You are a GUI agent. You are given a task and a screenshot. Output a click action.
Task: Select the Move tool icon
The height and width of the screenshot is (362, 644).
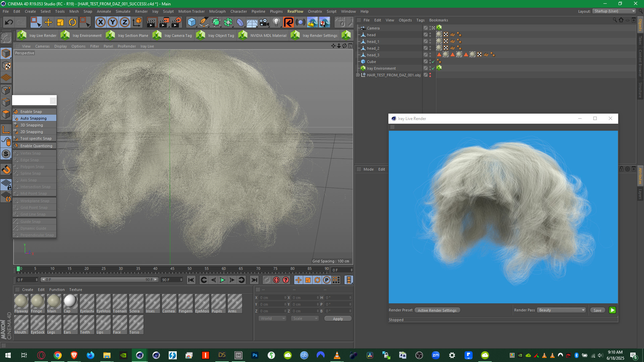click(x=48, y=22)
